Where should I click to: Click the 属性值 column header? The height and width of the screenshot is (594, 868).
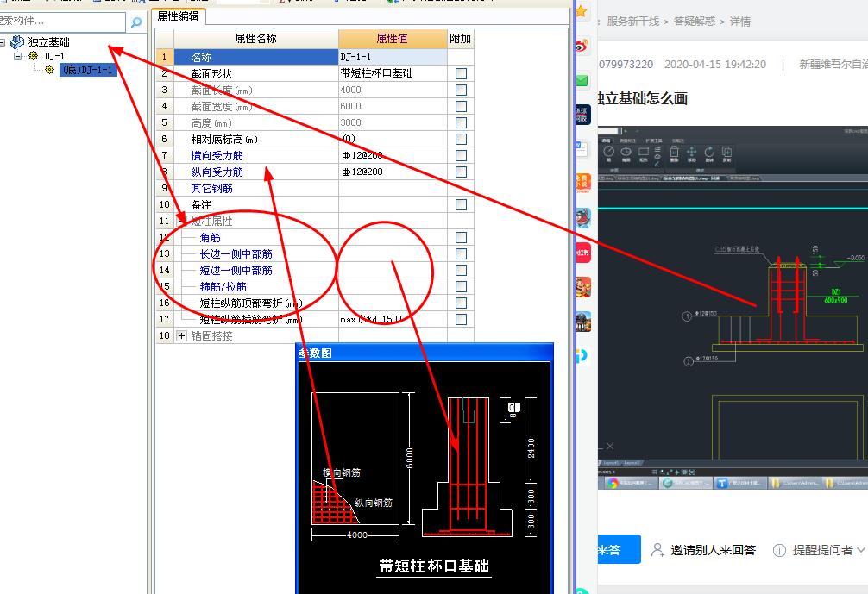coord(392,39)
